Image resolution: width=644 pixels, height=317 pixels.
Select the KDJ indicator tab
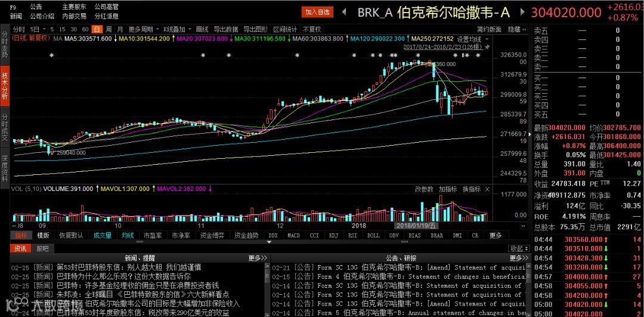click(x=333, y=236)
